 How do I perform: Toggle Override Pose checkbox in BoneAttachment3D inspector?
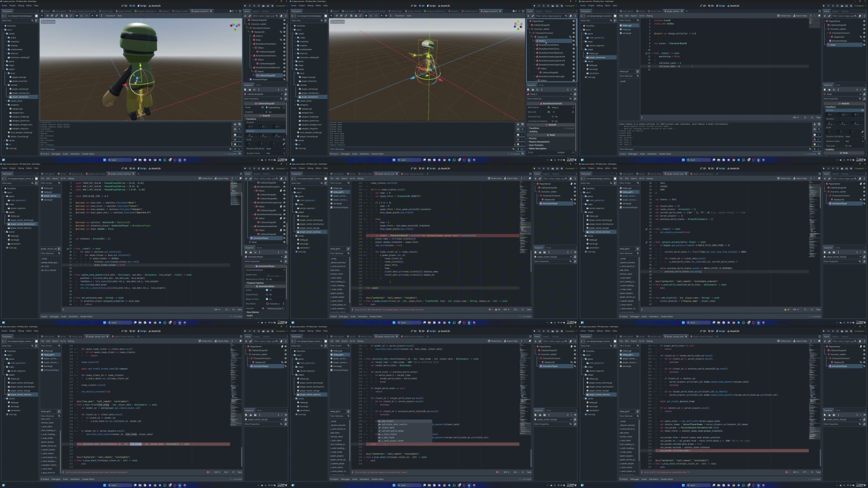pyautogui.click(x=553, y=116)
